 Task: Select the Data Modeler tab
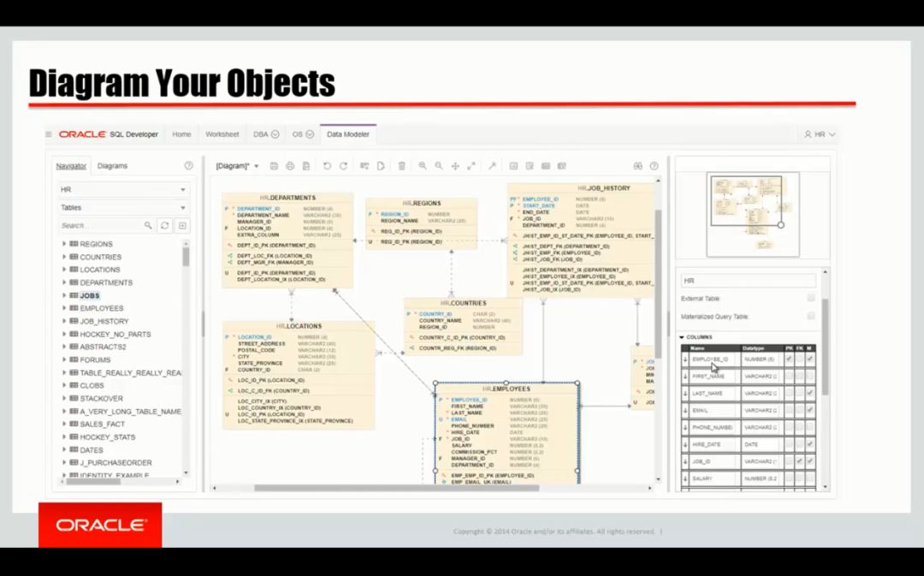[x=347, y=134]
